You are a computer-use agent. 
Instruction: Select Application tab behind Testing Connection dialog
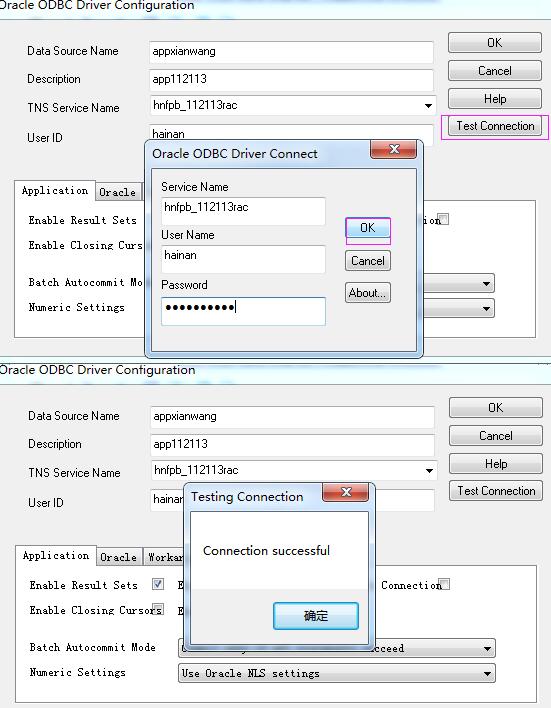tap(56, 555)
